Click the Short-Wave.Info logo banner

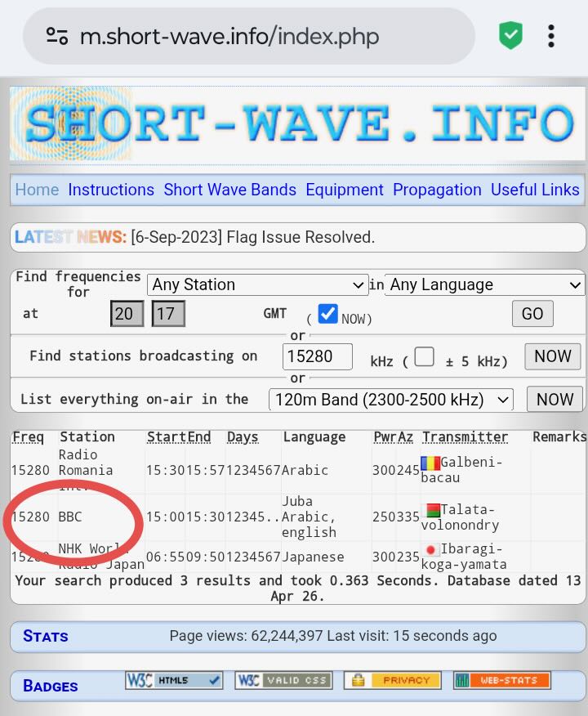pos(297,124)
